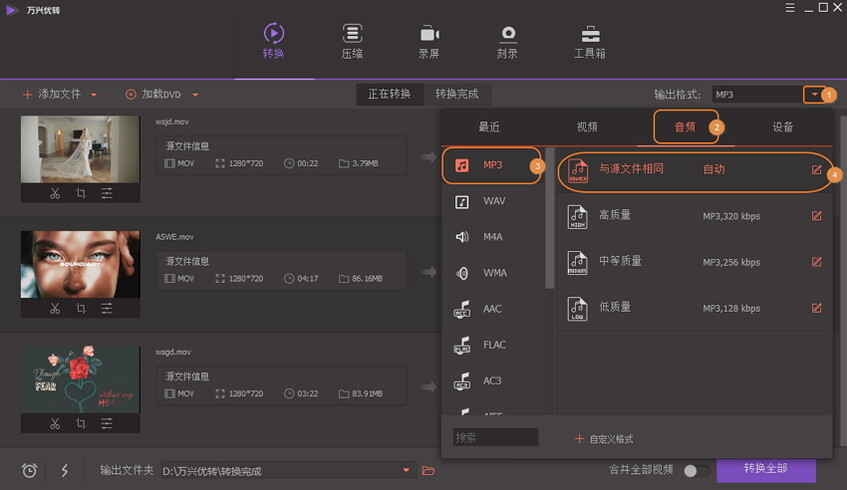This screenshot has width=847, height=490.
Task: Open the schedule alarm clock icon
Action: pos(30,471)
